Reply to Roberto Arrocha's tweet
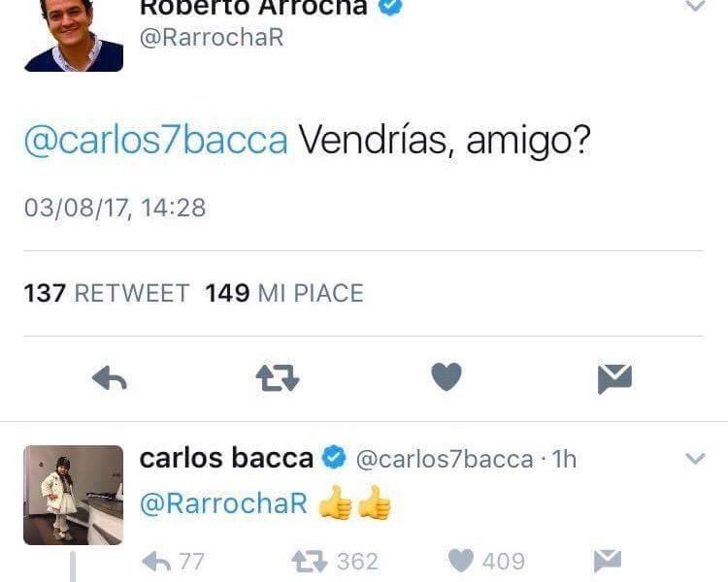 click(x=109, y=377)
